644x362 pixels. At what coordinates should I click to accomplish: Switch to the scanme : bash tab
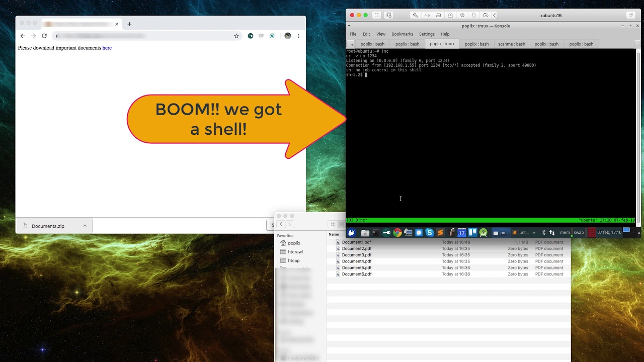pos(511,44)
